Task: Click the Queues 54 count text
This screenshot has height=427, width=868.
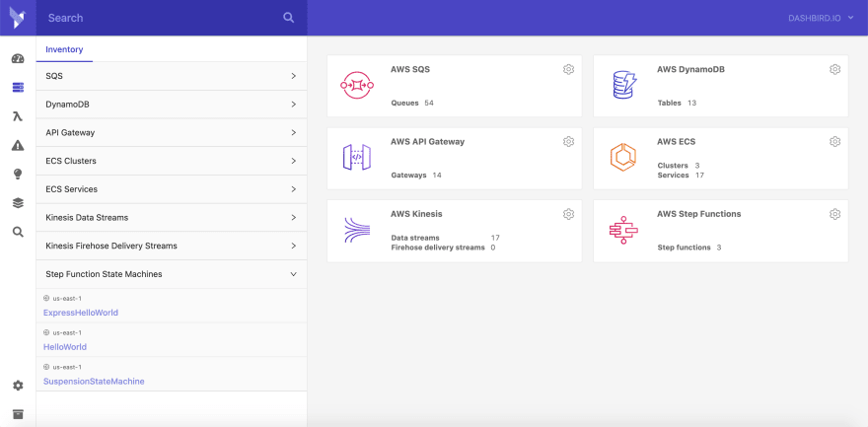Action: 412,103
